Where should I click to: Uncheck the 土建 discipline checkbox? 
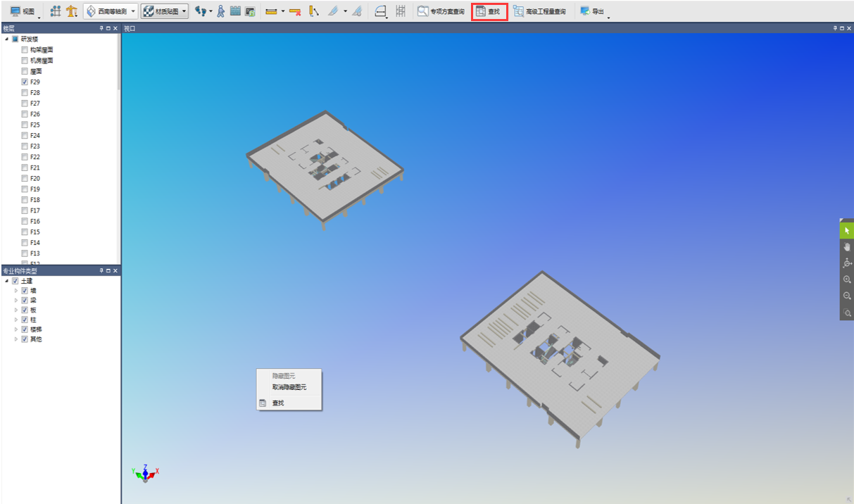[15, 281]
